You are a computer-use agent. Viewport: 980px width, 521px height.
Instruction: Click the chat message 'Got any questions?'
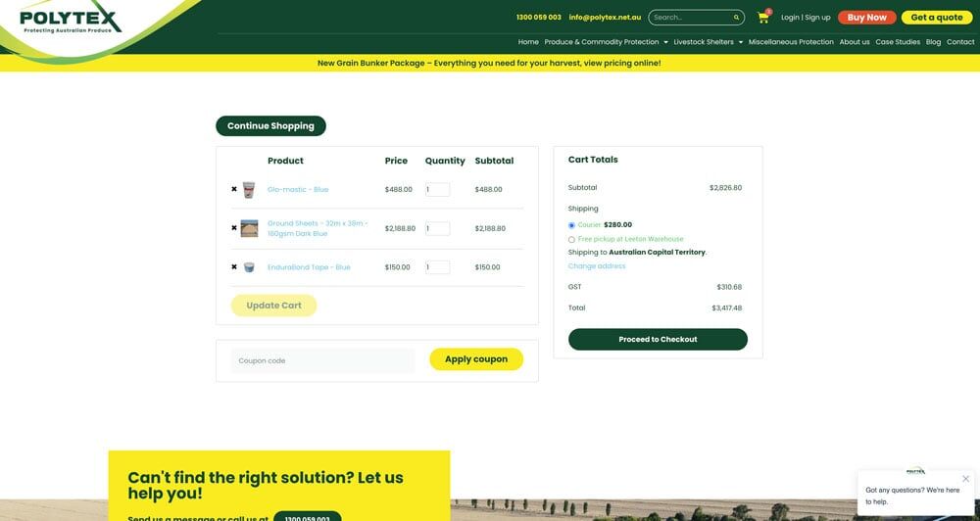911,496
